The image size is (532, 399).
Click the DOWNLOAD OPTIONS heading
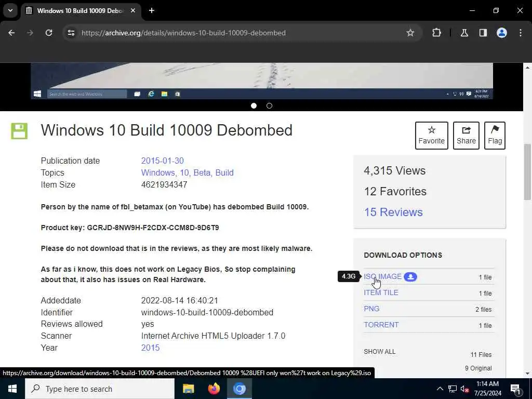[x=403, y=255]
